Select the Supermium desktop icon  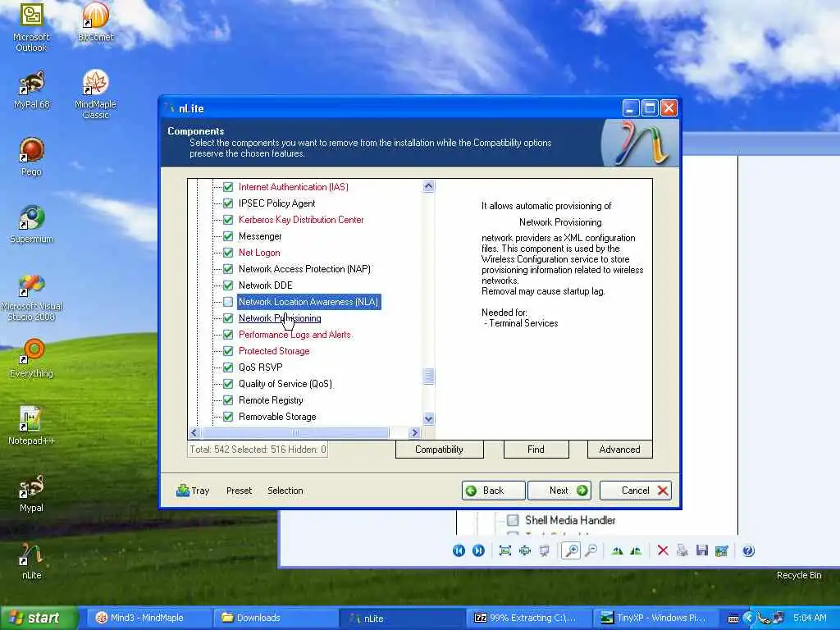point(32,225)
